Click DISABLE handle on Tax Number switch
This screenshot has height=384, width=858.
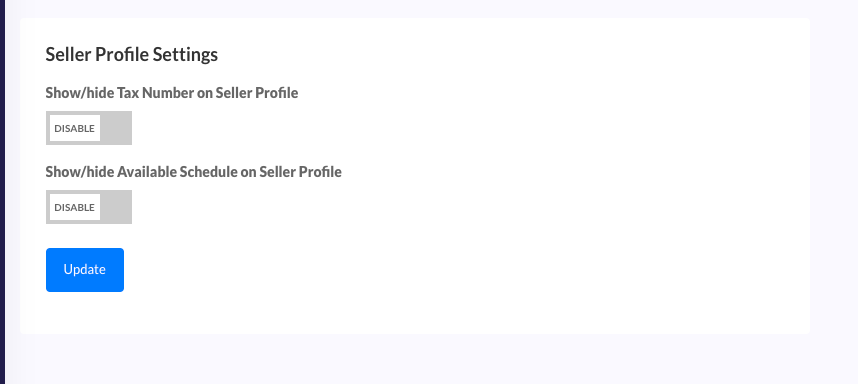[74, 128]
